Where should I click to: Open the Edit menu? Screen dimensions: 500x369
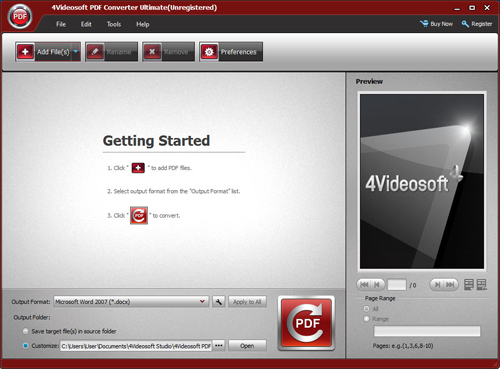click(86, 24)
